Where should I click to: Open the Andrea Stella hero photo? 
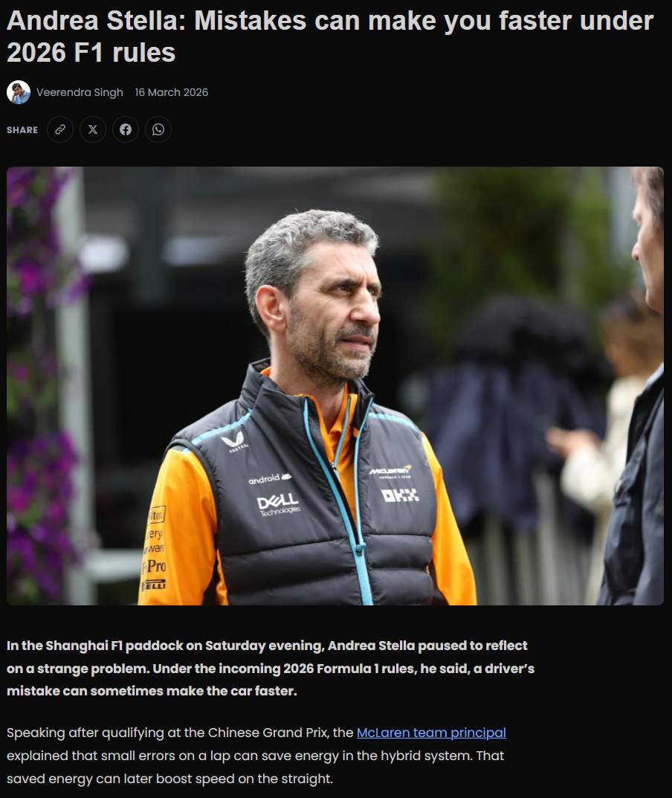335,386
